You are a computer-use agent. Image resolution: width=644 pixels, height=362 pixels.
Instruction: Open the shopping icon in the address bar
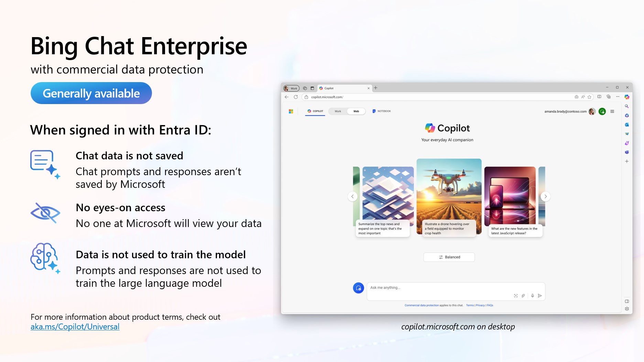(577, 97)
